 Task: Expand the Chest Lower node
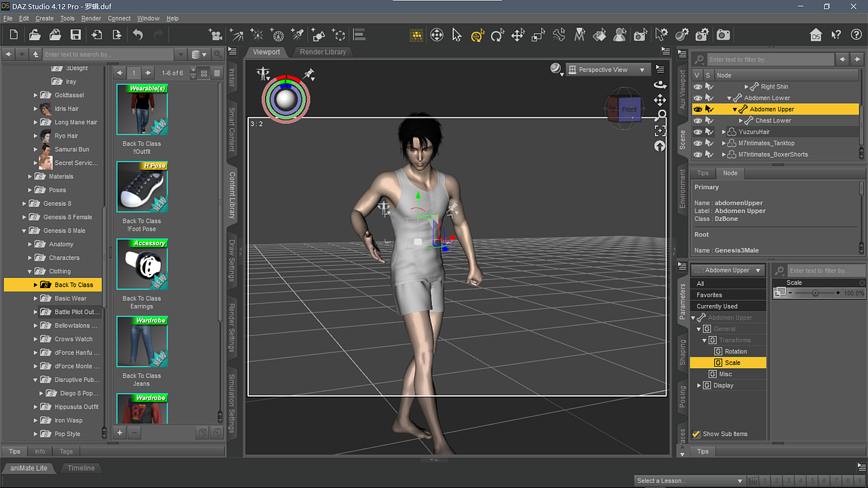click(741, 121)
